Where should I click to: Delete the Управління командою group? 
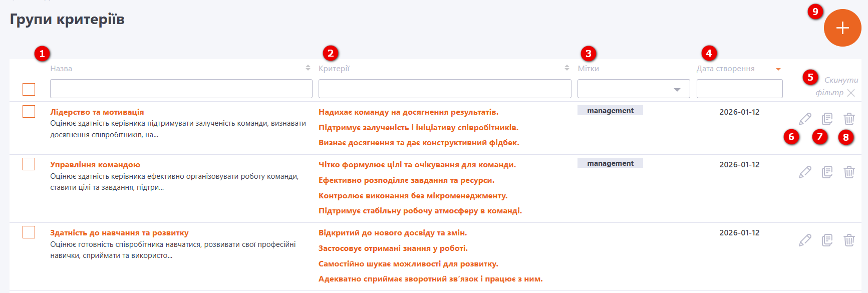click(x=849, y=172)
